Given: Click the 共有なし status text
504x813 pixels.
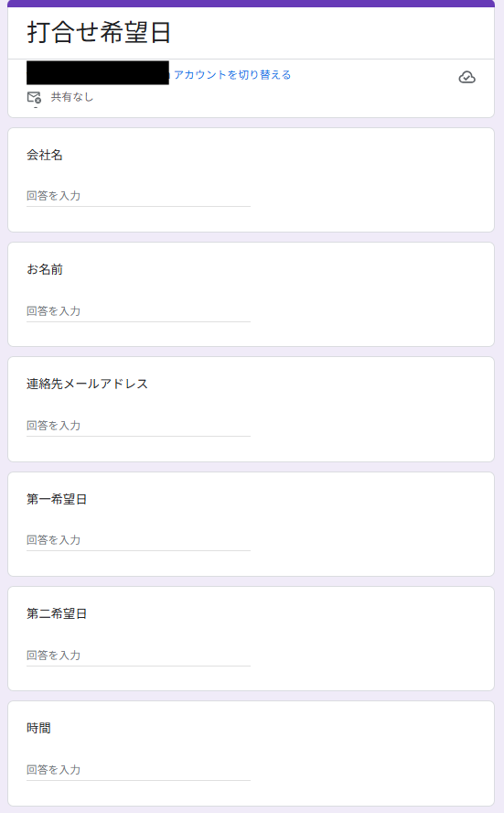Looking at the screenshot, I should [72, 97].
